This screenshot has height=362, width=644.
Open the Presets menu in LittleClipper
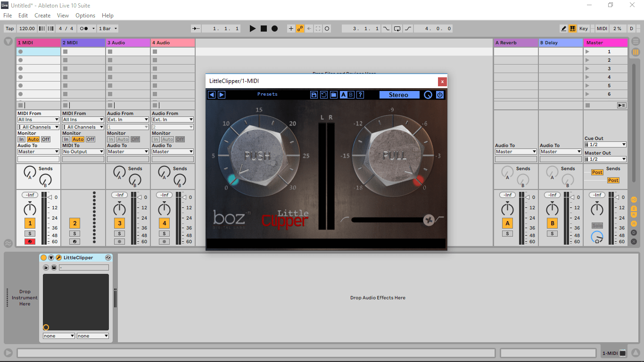point(267,94)
